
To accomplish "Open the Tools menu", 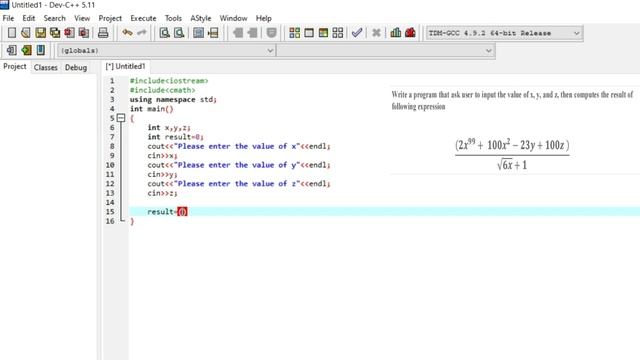I will [x=173, y=18].
